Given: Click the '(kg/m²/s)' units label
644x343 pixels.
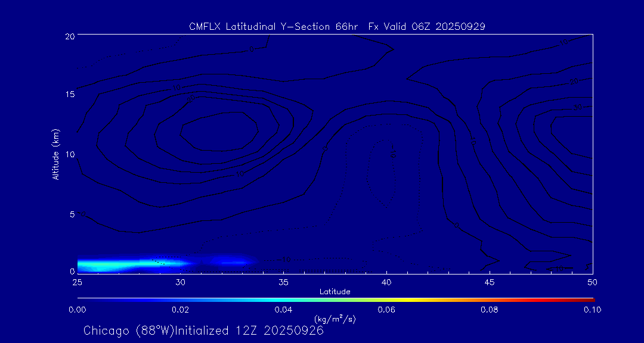Looking at the screenshot, I should 335,319.
